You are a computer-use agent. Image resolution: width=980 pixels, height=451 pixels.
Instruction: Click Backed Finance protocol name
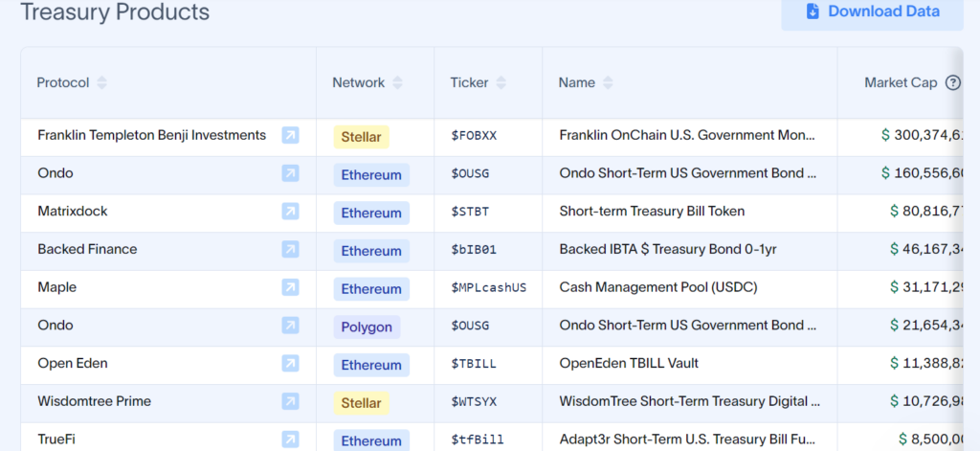click(87, 250)
